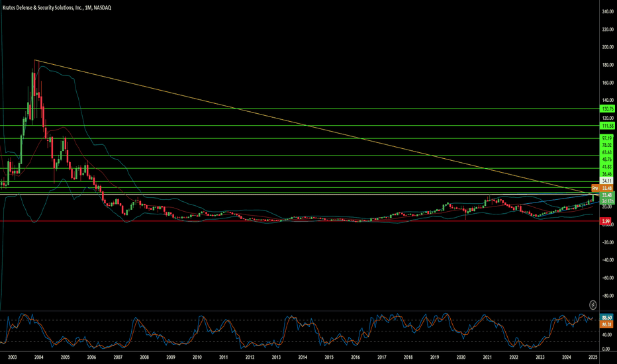Select the 111.58 green price label
Screen dimensions: 617x364
pos(608,126)
